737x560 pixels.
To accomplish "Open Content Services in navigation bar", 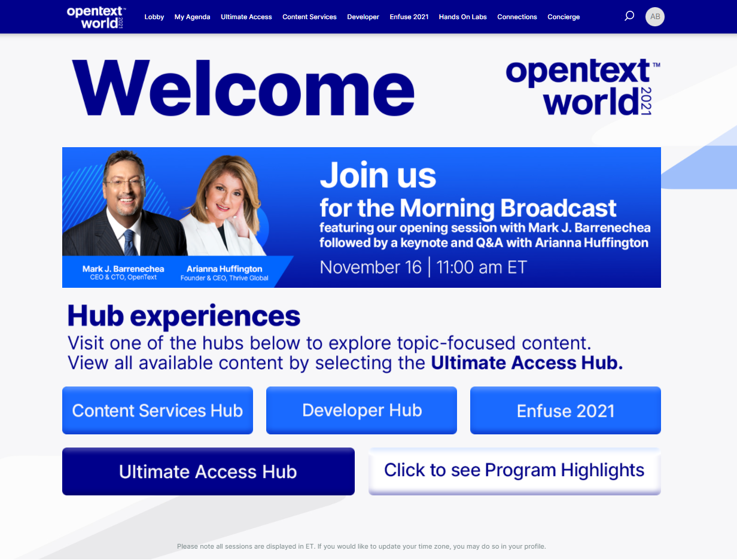I will coord(309,17).
